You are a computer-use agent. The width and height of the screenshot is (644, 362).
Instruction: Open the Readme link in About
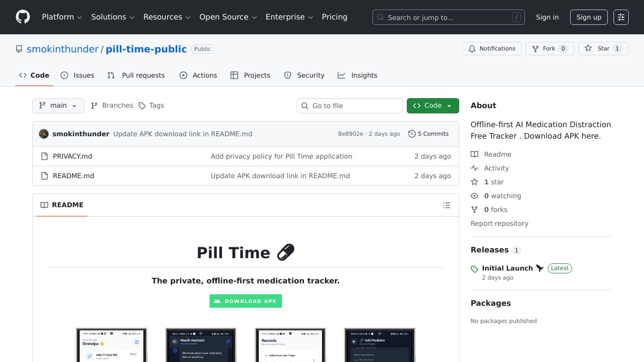491,154
